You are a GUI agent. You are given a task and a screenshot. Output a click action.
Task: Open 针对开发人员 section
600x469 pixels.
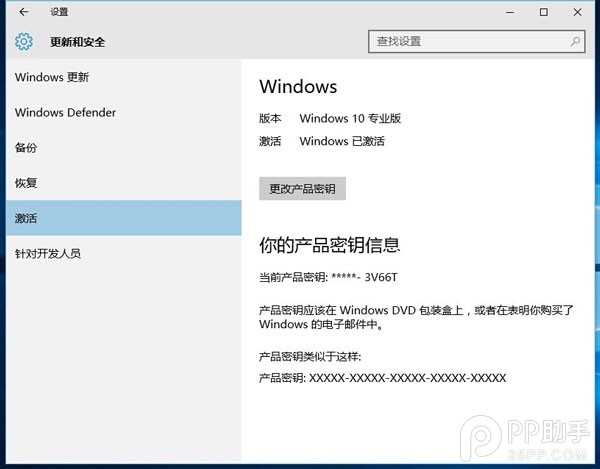coord(124,253)
